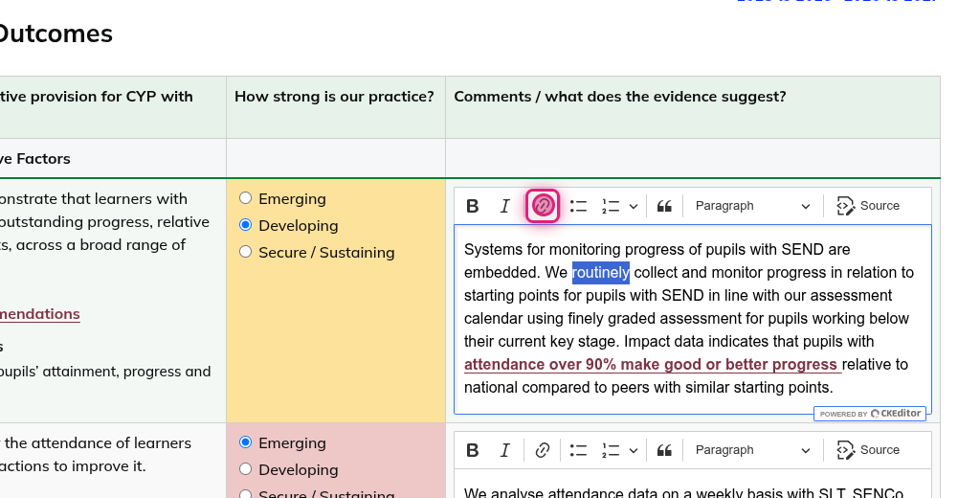Toggle Bold in the attendance row editor
Image resolution: width=980 pixels, height=498 pixels.
pos(473,450)
